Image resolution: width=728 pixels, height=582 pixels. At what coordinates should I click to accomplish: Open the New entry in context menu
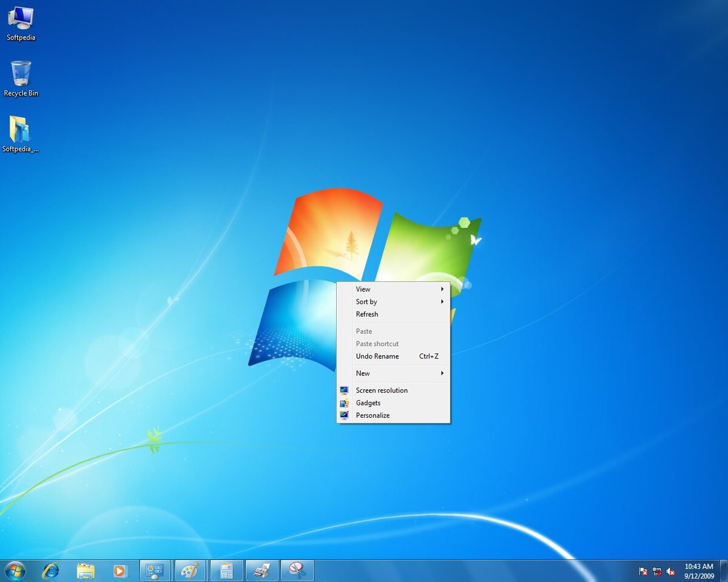[393, 373]
